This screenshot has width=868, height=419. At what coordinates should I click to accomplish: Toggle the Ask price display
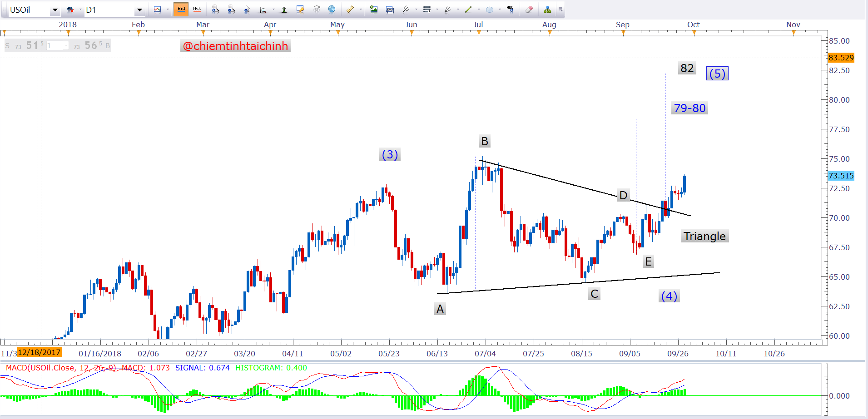coord(197,10)
